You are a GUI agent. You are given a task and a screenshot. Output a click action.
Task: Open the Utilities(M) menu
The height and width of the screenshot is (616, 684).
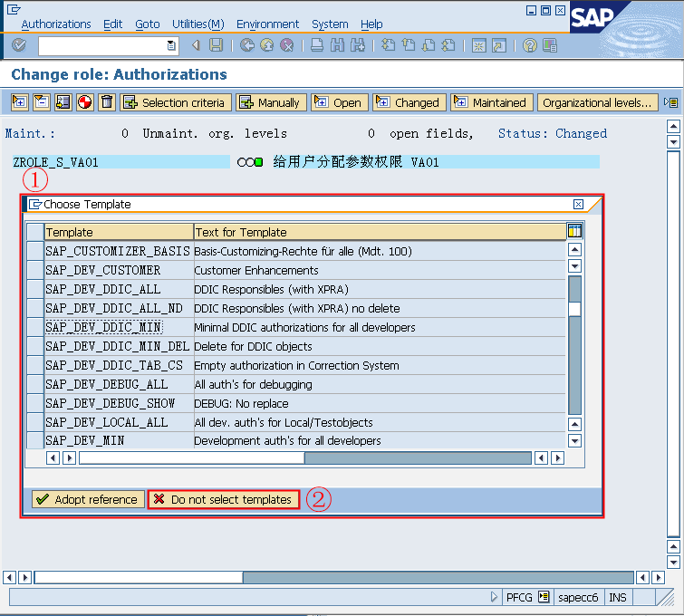point(198,24)
